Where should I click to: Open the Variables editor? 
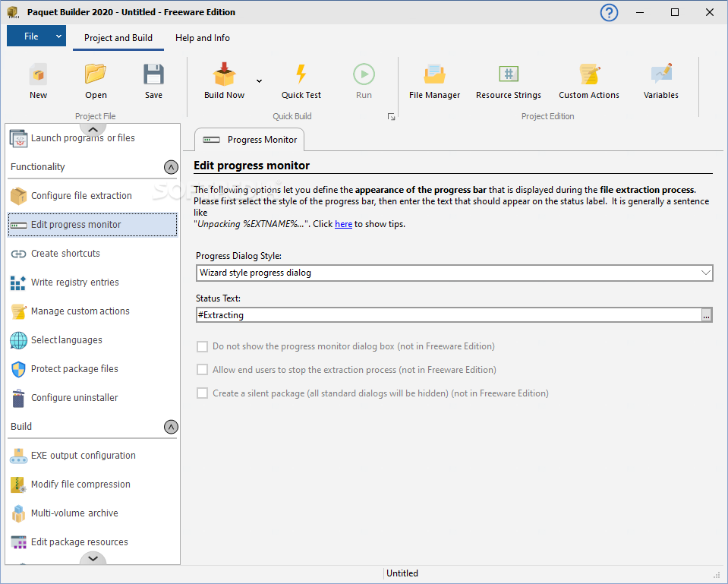pos(660,82)
